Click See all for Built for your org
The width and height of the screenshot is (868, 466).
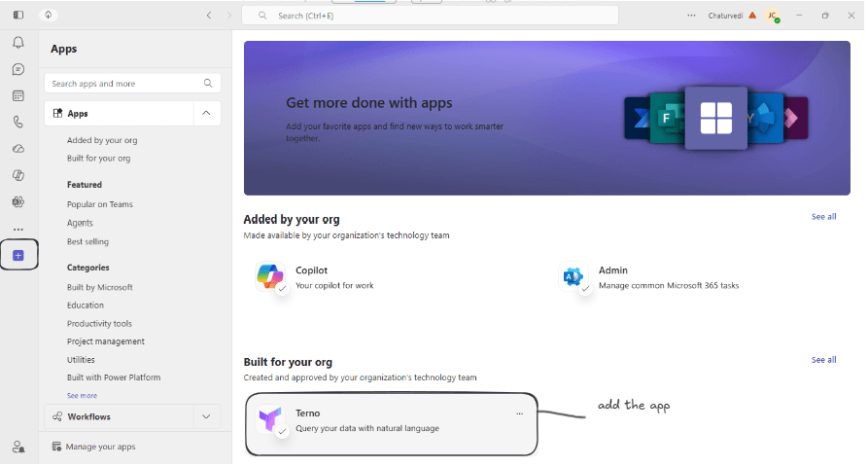point(823,360)
